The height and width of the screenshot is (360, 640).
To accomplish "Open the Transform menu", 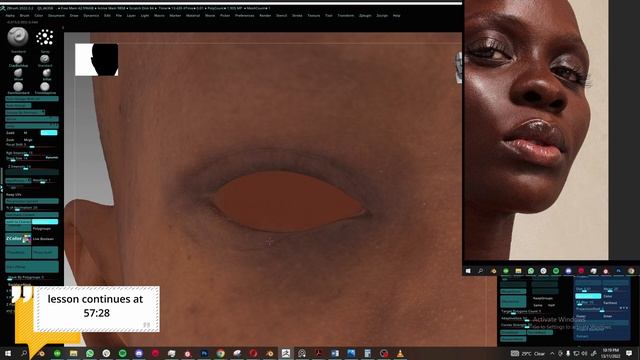I will (x=346, y=16).
